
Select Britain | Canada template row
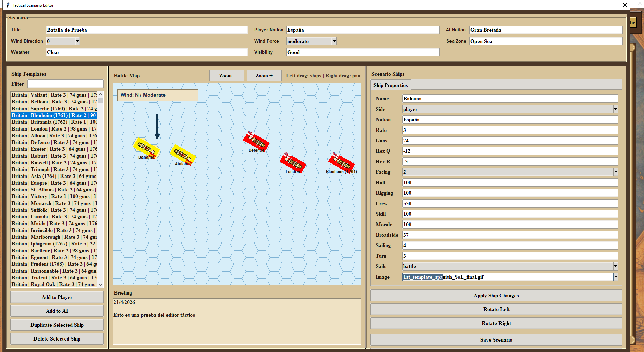54,217
